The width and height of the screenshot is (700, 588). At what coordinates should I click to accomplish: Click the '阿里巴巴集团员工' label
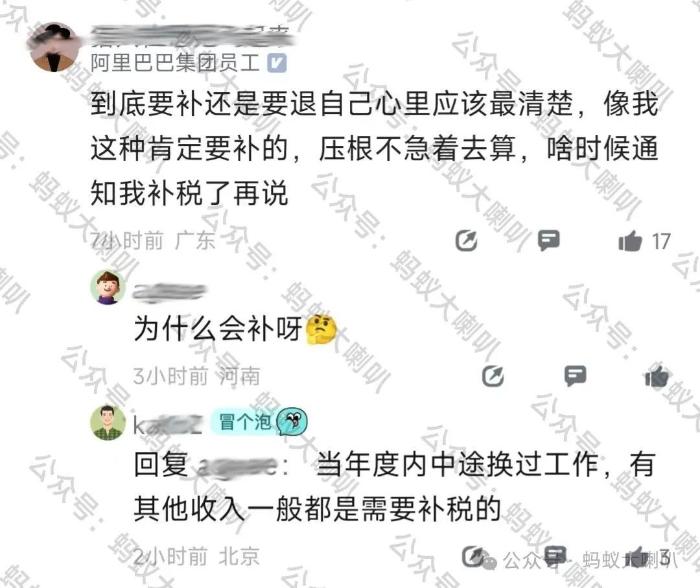(x=176, y=62)
